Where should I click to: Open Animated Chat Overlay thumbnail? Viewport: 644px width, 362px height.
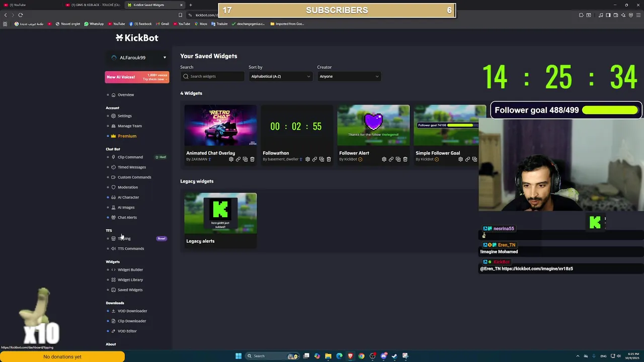coord(220,126)
